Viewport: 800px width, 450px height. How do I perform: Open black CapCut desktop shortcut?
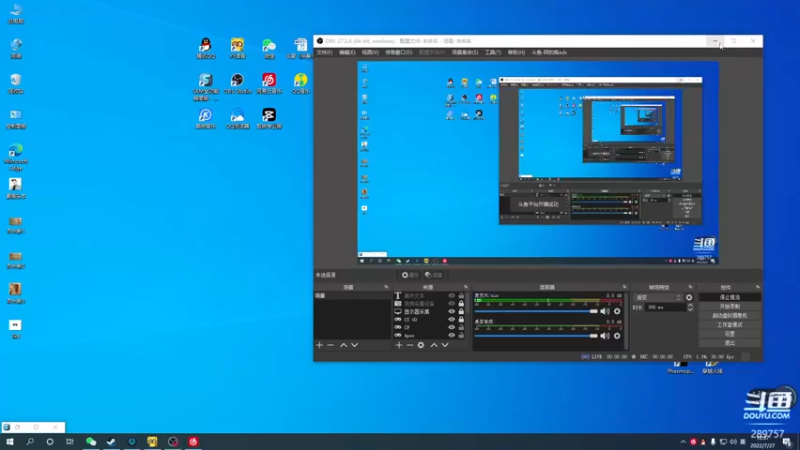(269, 119)
